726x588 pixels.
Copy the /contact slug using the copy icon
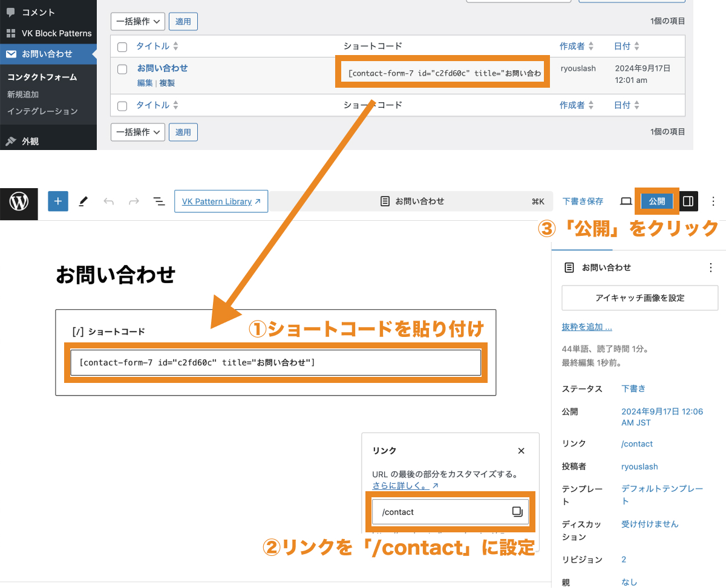(517, 511)
